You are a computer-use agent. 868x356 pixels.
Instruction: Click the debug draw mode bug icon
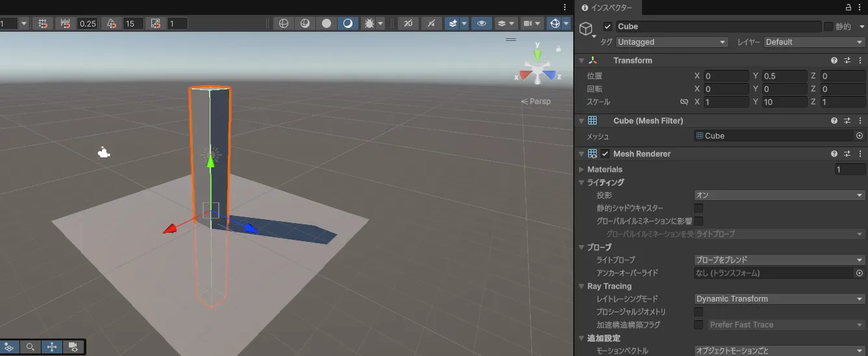[x=369, y=23]
